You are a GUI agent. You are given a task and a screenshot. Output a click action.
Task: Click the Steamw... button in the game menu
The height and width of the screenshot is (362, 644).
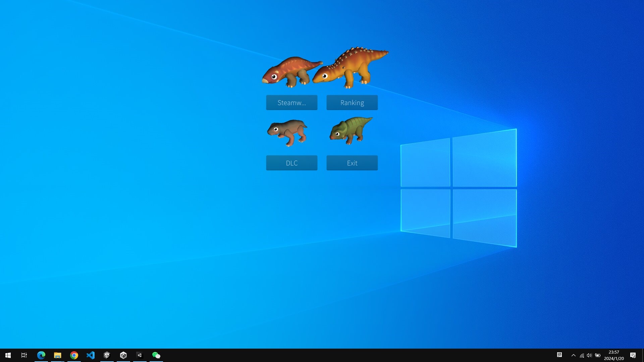coord(291,103)
